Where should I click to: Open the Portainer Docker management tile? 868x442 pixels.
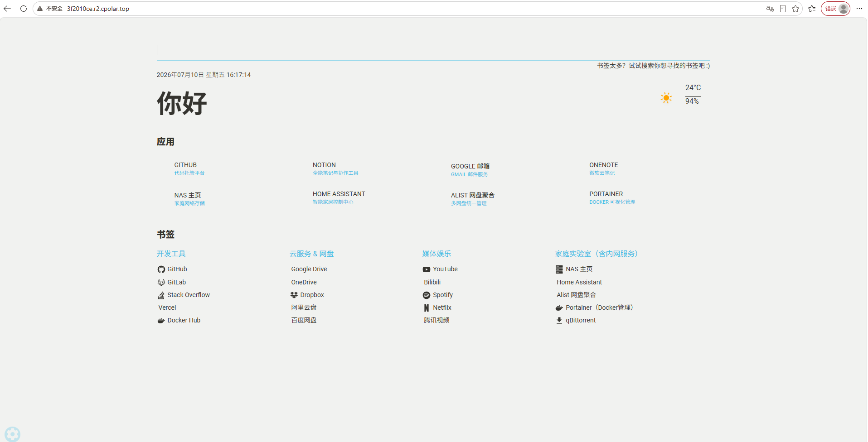tap(612, 197)
